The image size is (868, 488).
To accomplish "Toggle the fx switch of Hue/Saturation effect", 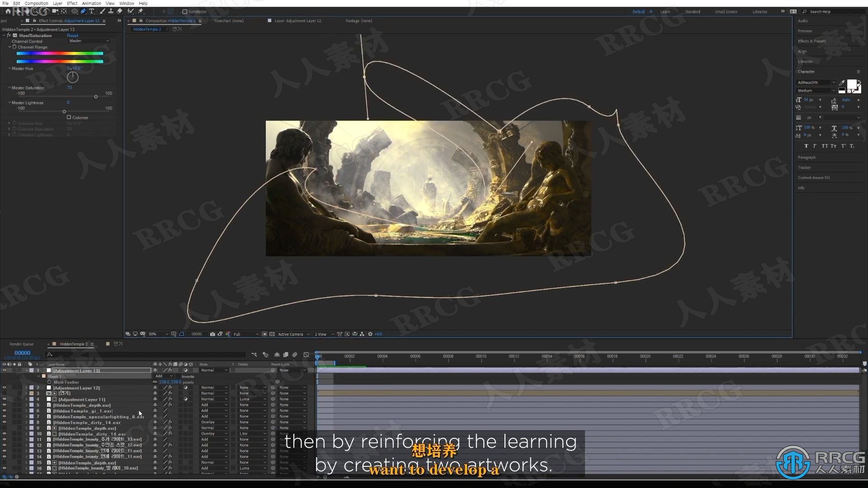I will coord(9,35).
